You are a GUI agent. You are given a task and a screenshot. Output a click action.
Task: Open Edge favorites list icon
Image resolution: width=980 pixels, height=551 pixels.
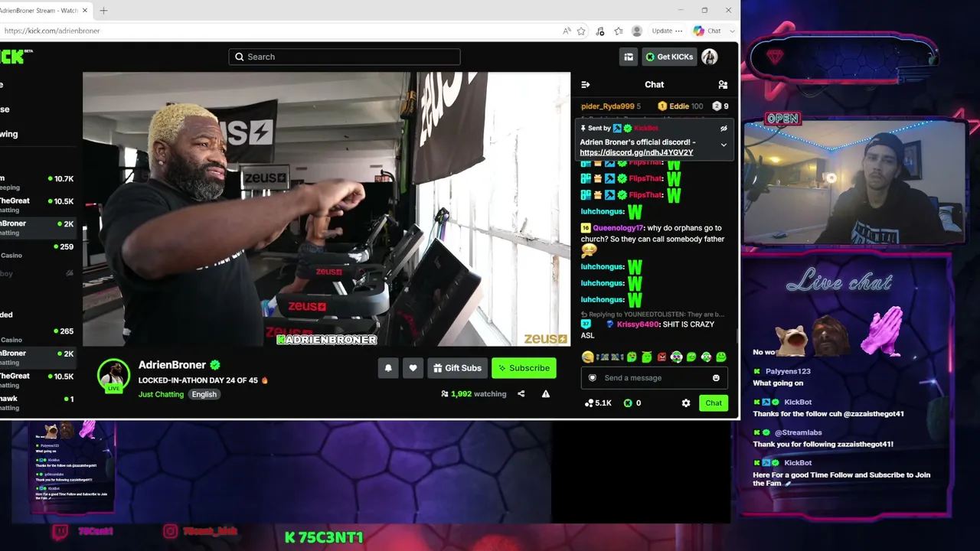click(619, 31)
